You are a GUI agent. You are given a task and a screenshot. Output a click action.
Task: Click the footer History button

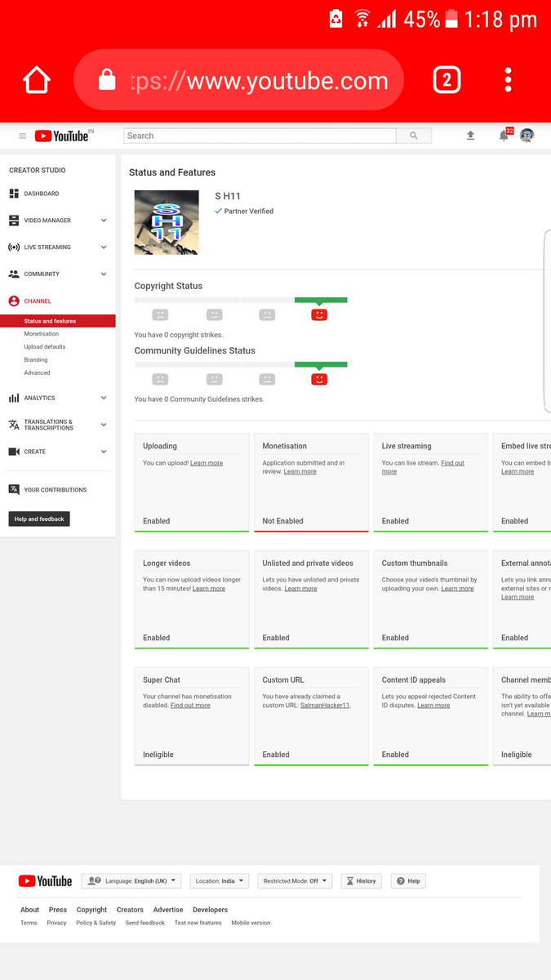[x=361, y=881]
